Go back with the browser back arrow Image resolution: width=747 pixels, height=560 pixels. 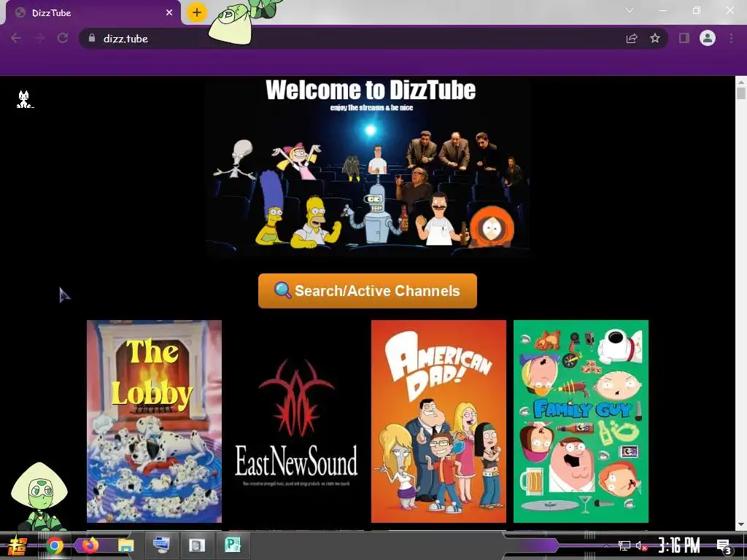(16, 38)
